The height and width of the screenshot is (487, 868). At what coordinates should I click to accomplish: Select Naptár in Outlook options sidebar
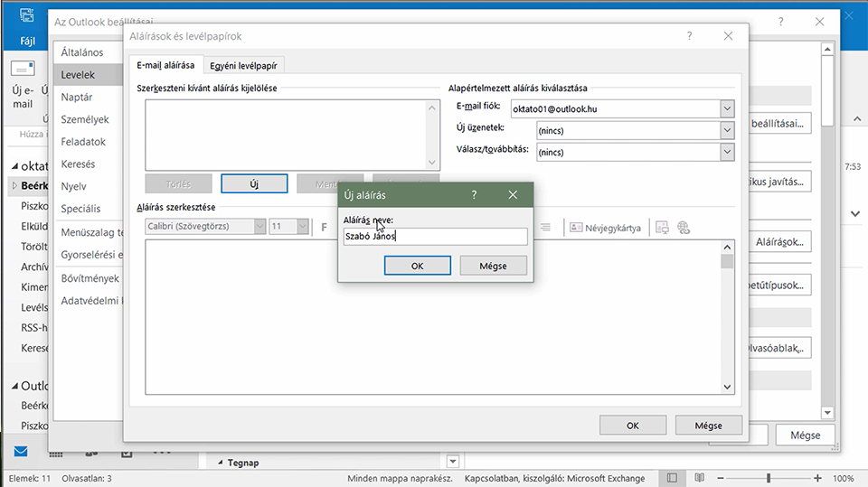77,97
